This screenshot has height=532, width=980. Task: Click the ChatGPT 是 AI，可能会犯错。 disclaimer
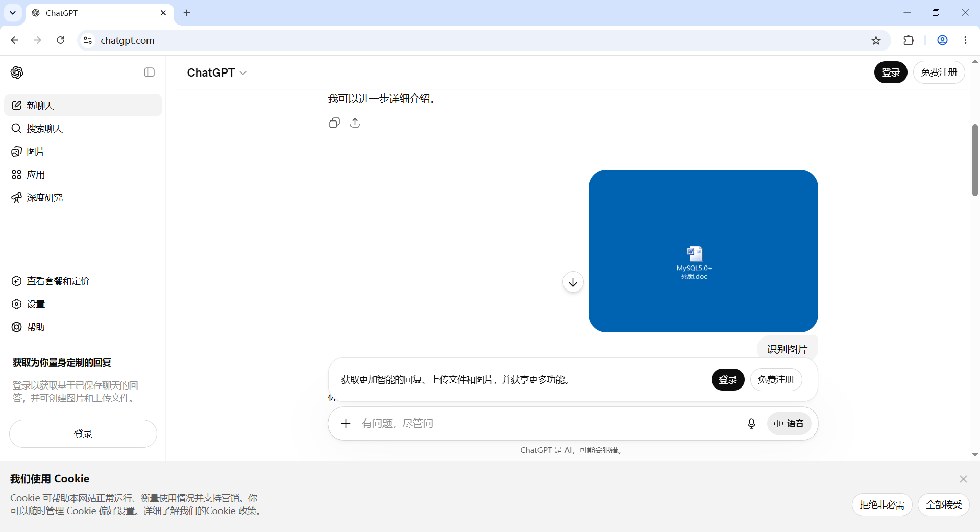pyautogui.click(x=572, y=450)
